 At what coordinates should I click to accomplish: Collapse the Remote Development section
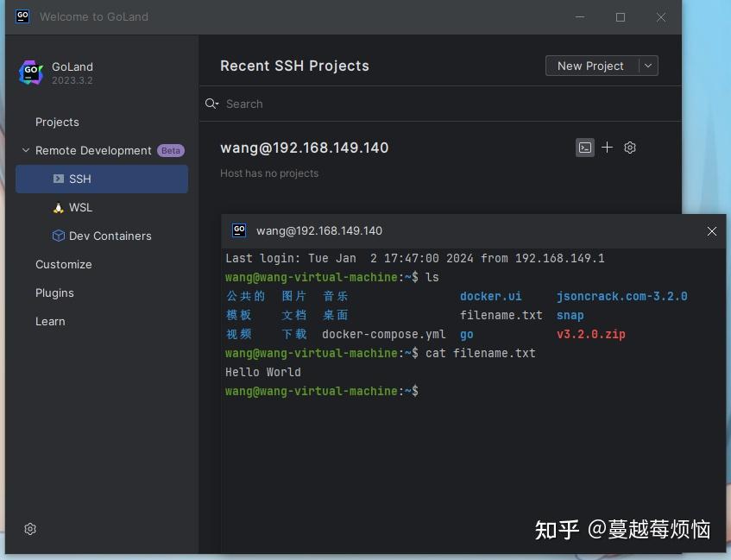pyautogui.click(x=25, y=150)
